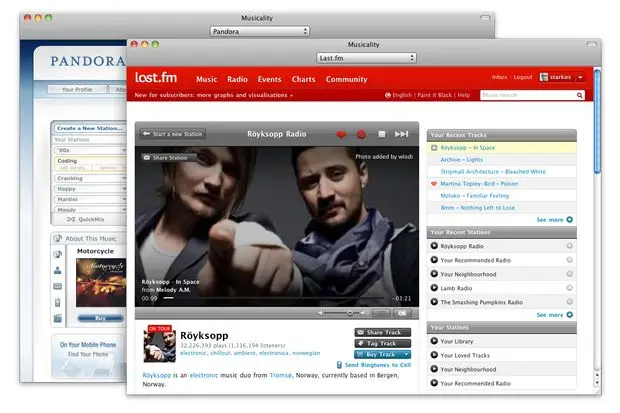This screenshot has height=413, width=620.
Task: Click the electronic tag link
Action: tap(193, 353)
